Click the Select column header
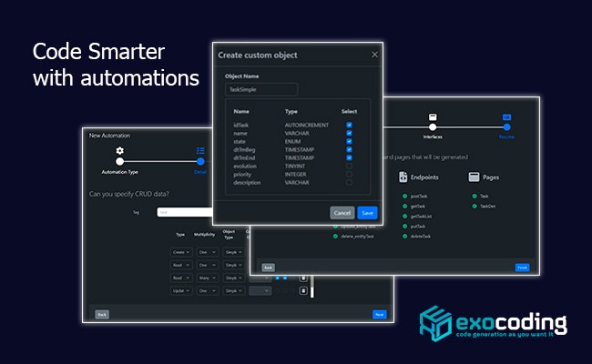Image resolution: width=592 pixels, height=364 pixels. click(x=349, y=111)
